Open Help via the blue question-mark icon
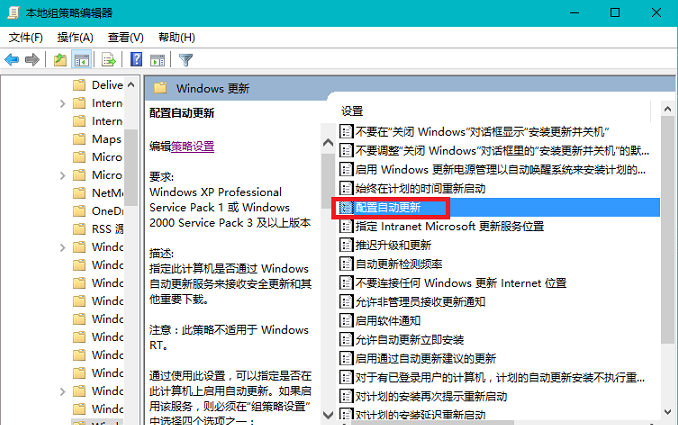 (136, 59)
